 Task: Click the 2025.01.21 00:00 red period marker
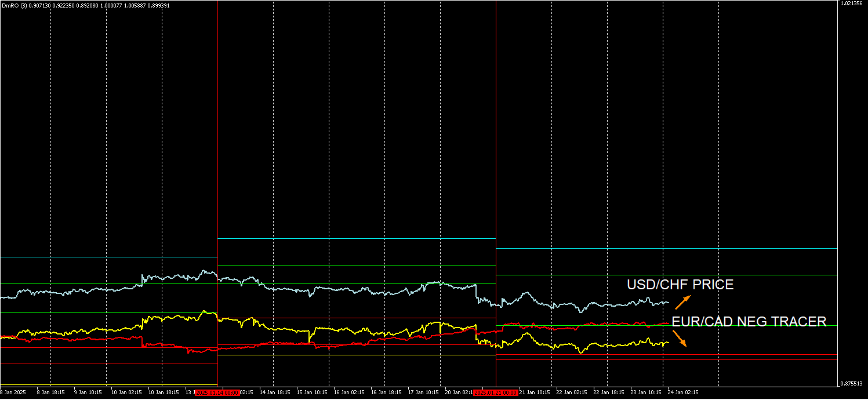pyautogui.click(x=495, y=392)
